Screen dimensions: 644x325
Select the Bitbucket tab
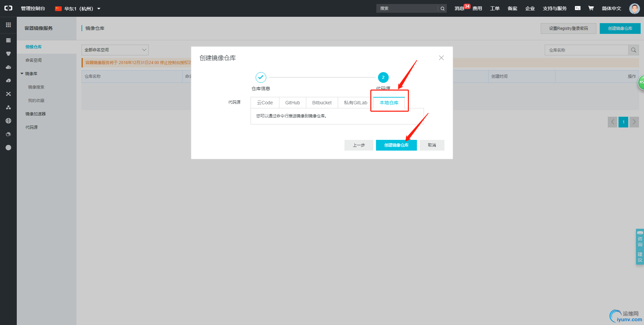click(x=322, y=103)
